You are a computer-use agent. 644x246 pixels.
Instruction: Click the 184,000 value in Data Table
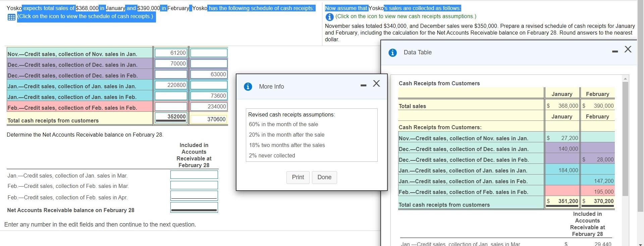[x=568, y=170]
